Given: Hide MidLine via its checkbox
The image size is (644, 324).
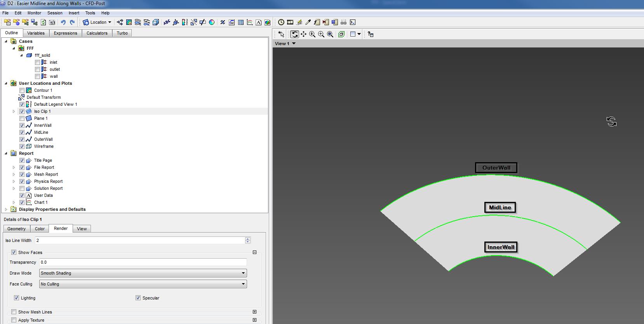Looking at the screenshot, I should (x=22, y=132).
